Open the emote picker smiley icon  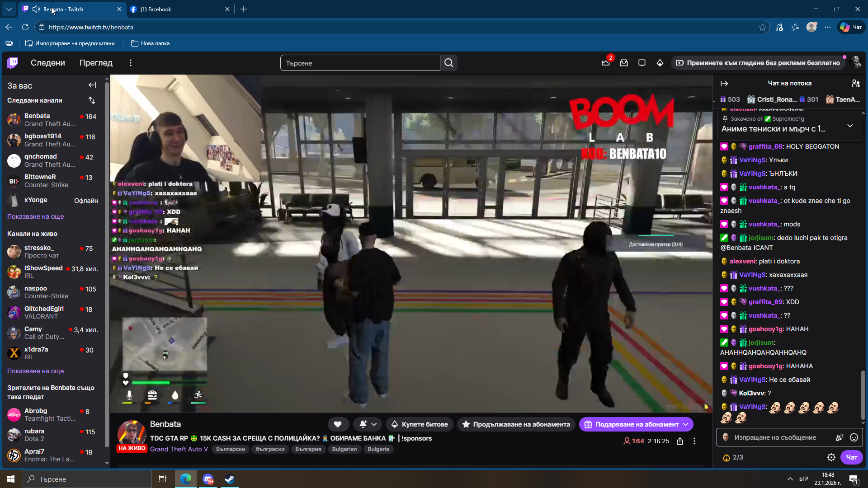click(854, 437)
